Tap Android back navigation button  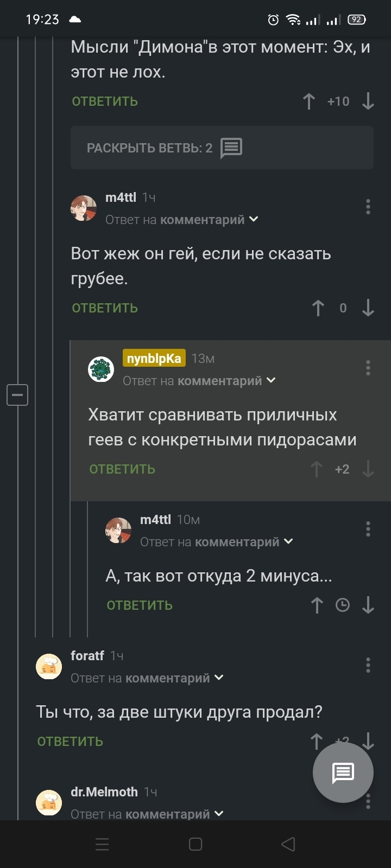point(288,844)
